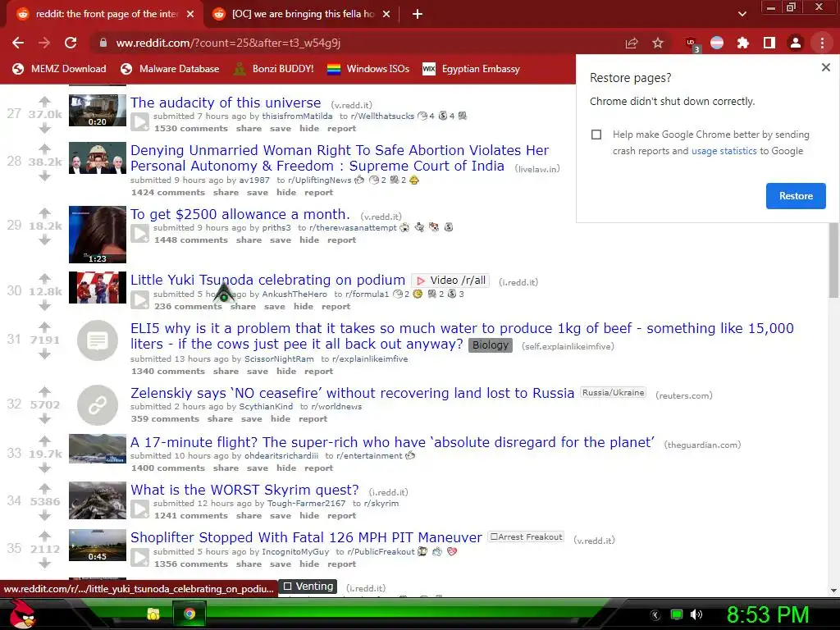This screenshot has height=630, width=840.
Task: Click the blue Restore button
Action: (x=796, y=195)
